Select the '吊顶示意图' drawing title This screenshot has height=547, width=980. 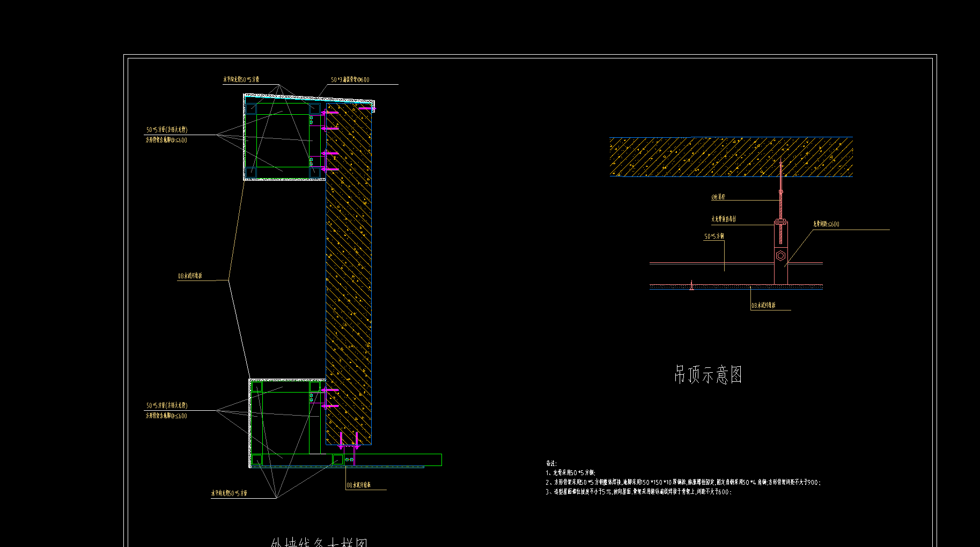(x=708, y=374)
